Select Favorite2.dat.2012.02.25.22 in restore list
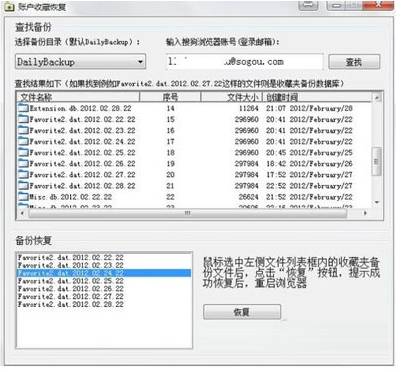Screen dimensions: 401x372 (x=71, y=281)
